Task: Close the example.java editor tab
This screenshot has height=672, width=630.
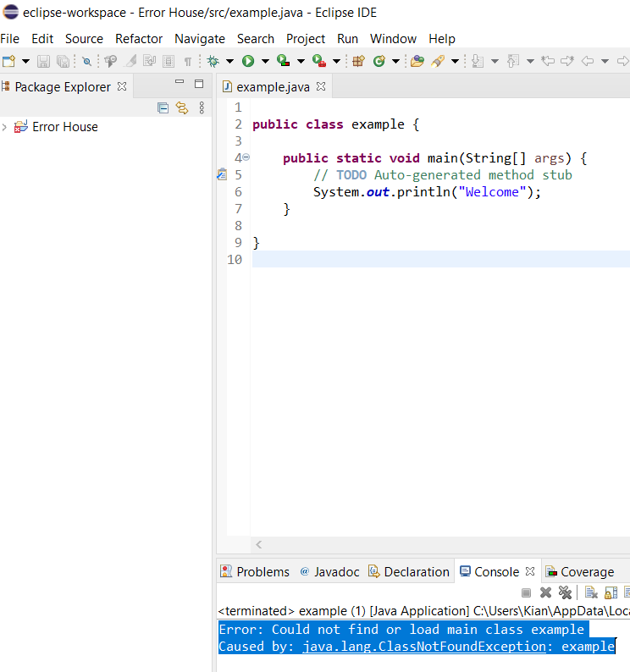Action: pos(321,86)
